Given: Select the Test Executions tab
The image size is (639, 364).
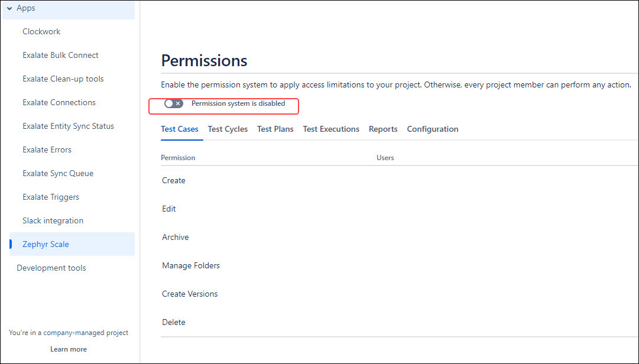Looking at the screenshot, I should click(330, 129).
